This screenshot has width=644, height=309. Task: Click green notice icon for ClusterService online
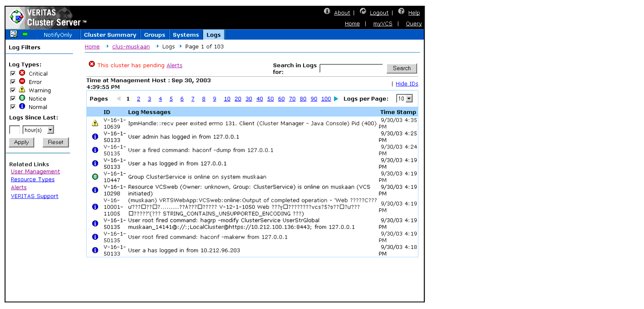(x=95, y=177)
